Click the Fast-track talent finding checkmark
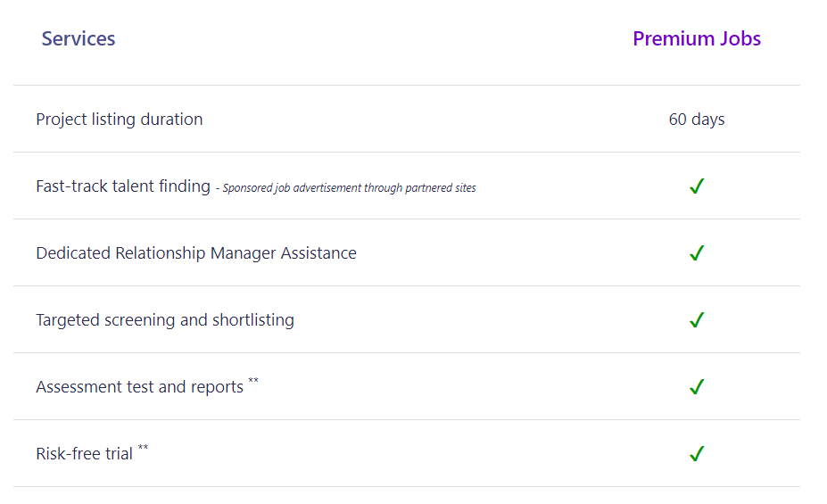The width and height of the screenshot is (827, 504). click(697, 186)
